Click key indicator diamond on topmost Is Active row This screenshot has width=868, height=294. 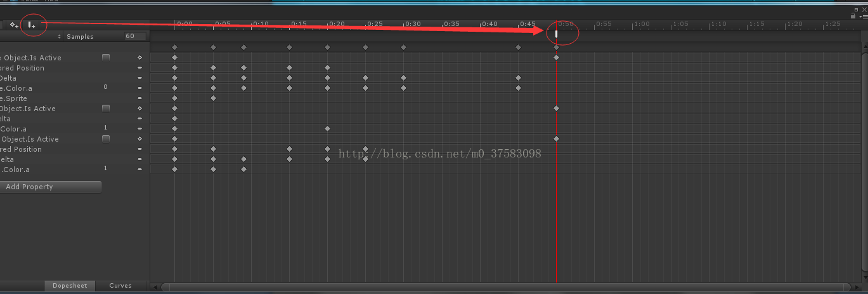139,58
